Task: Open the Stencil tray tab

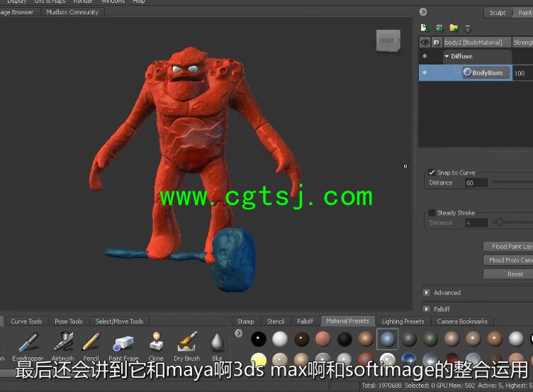Action: (276, 321)
